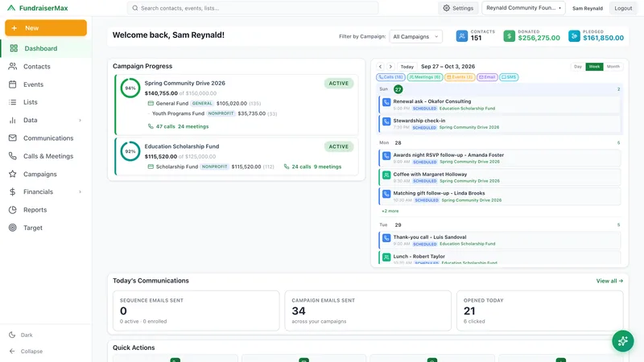
Task: Open the Opened Today card
Action: (x=539, y=311)
